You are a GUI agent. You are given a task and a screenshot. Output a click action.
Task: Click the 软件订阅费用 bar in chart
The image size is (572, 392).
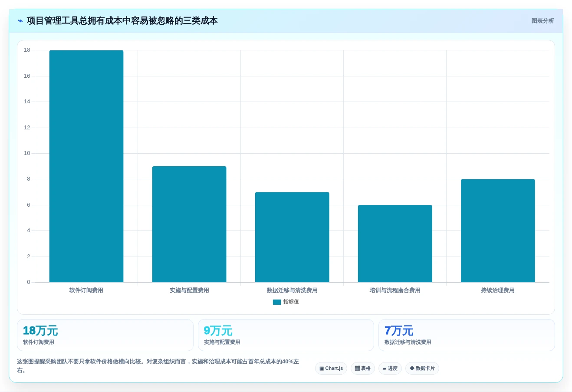(86, 166)
